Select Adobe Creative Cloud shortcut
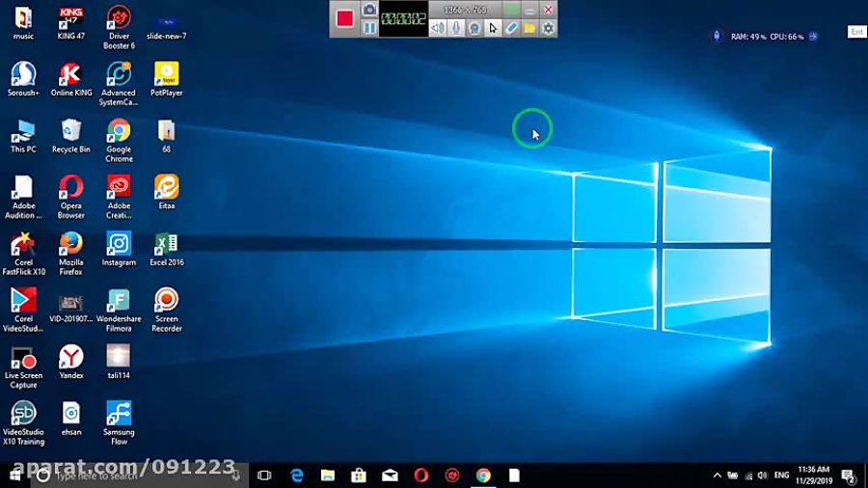868x488 pixels. (x=119, y=198)
